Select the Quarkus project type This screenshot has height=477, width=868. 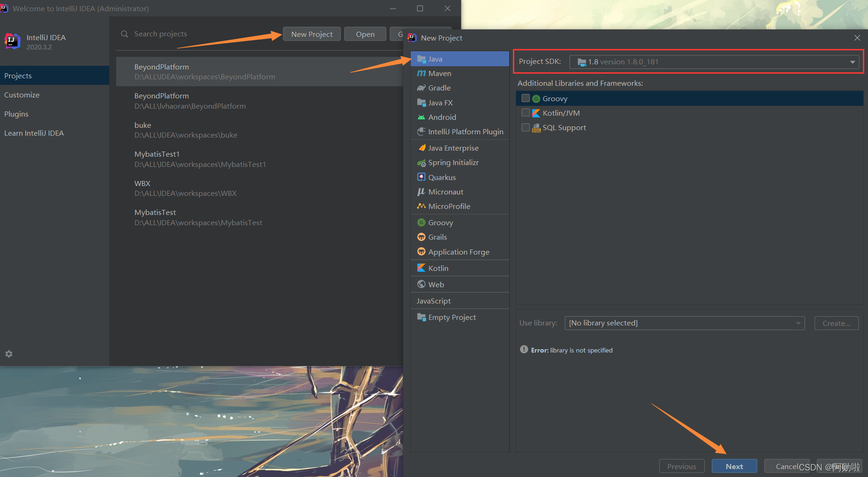(x=460, y=177)
